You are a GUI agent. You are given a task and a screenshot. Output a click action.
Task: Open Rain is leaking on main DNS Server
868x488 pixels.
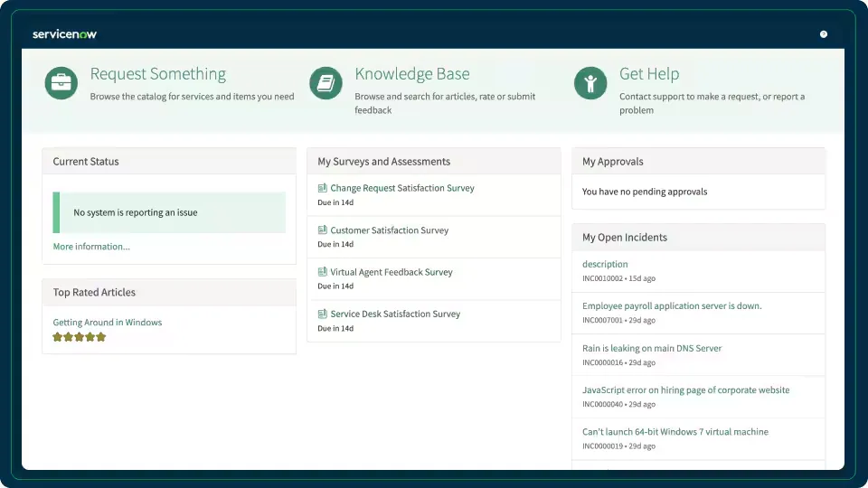652,348
